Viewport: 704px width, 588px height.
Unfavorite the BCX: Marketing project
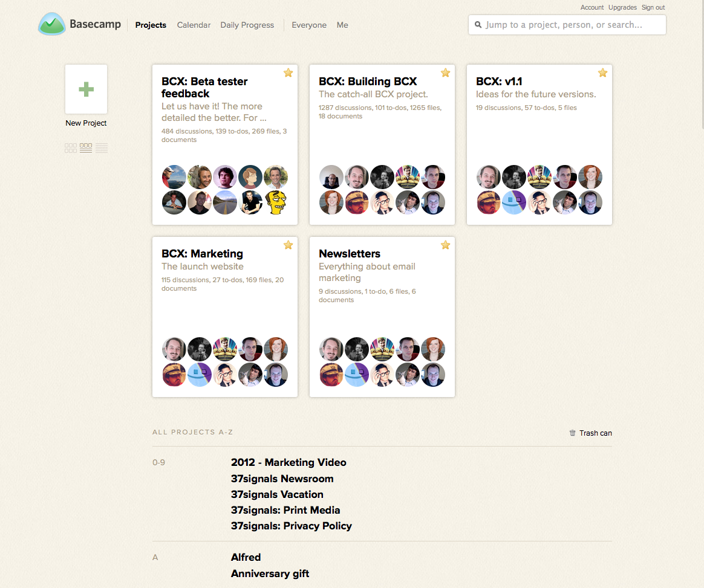[288, 245]
